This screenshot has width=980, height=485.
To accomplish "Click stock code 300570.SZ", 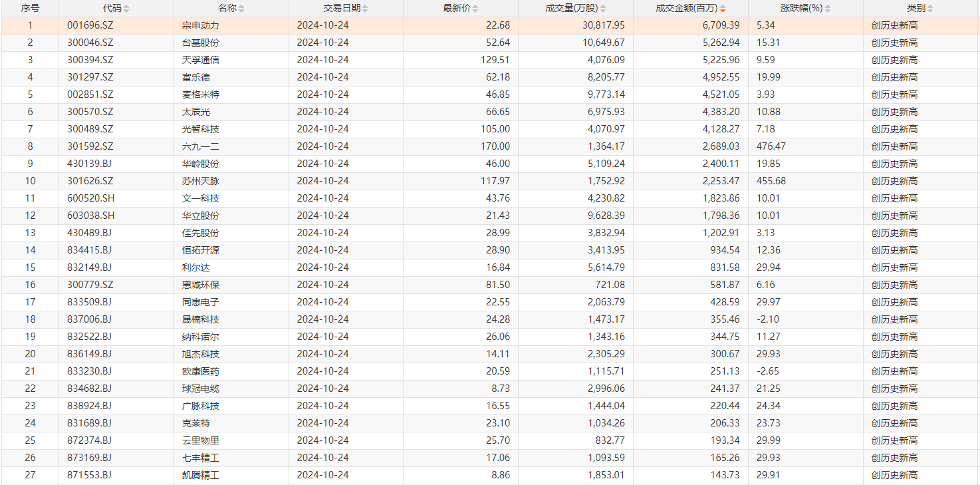I will tap(90, 112).
